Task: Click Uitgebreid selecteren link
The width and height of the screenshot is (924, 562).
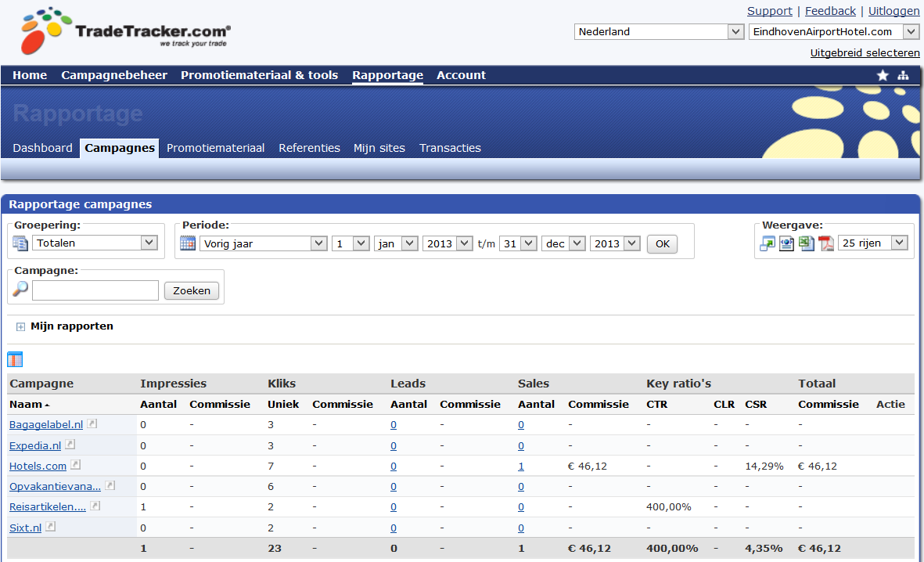Action: pos(865,52)
